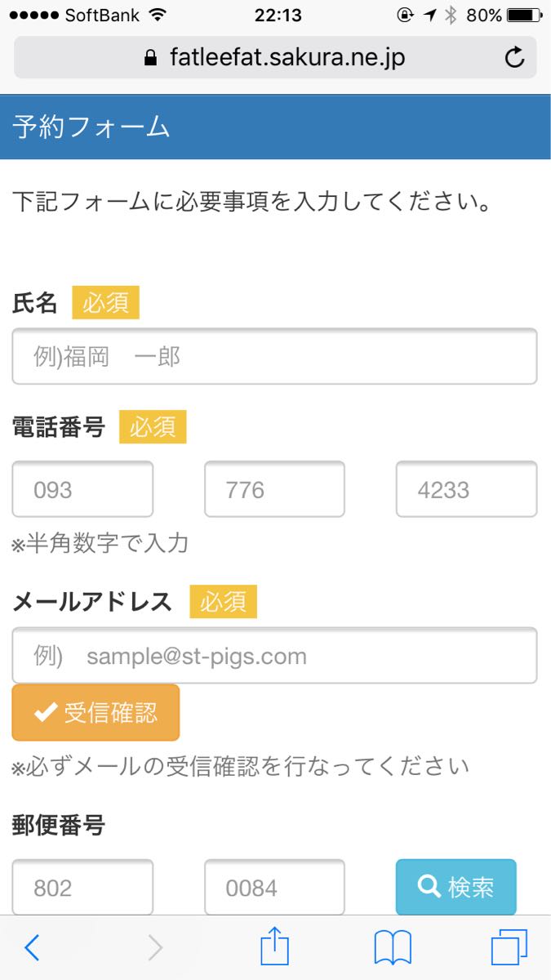Tap the status bar clock showing 22:13
This screenshot has width=551, height=980.
tap(278, 16)
